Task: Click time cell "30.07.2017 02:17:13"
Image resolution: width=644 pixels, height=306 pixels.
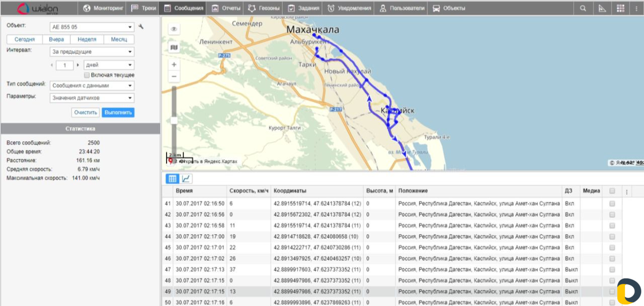Action: pos(200,270)
